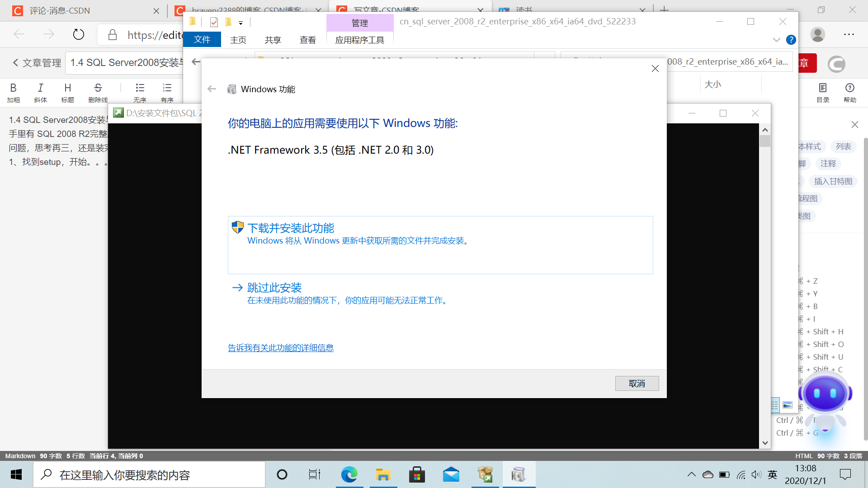Open quick access toolbar dropdown in File Explorer
This screenshot has width=868, height=488.
[x=241, y=23]
